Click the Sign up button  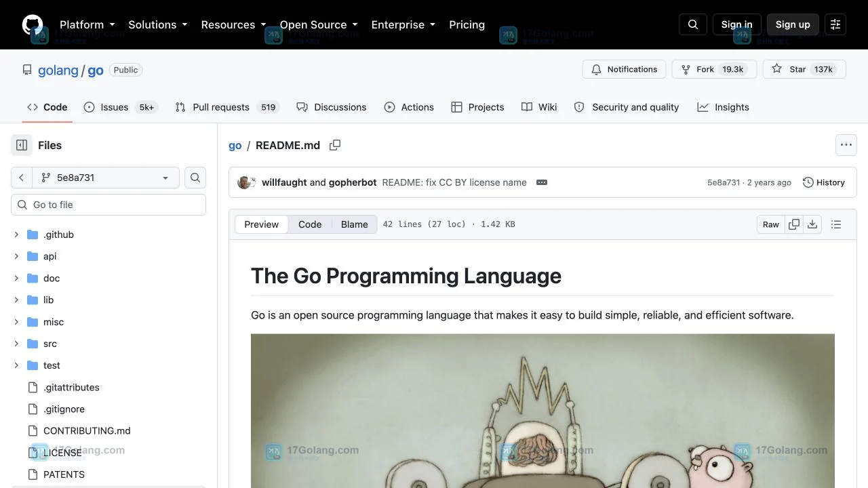[x=793, y=24]
